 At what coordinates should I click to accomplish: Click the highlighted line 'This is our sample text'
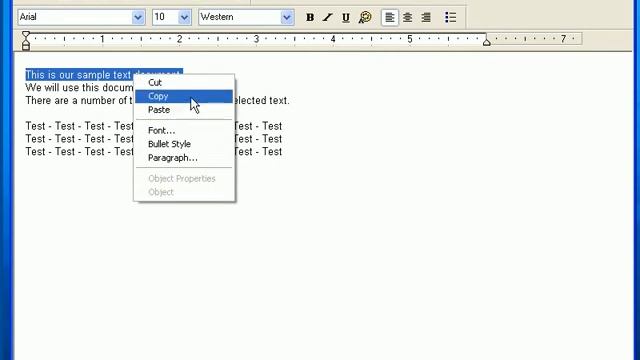pos(79,75)
